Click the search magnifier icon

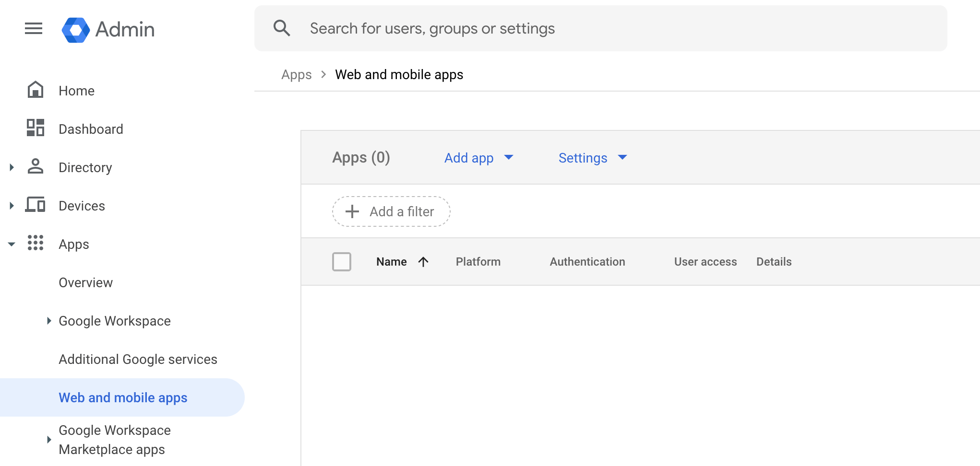pos(282,28)
